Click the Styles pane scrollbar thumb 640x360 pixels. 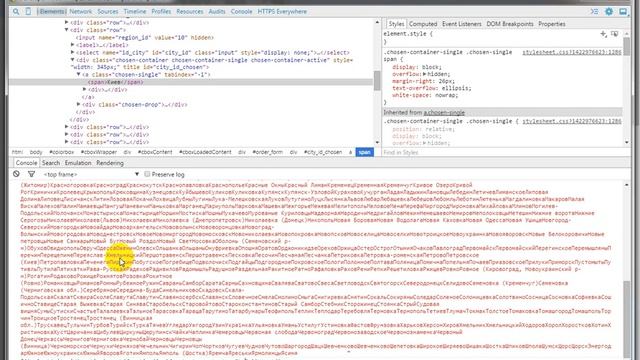click(627, 47)
